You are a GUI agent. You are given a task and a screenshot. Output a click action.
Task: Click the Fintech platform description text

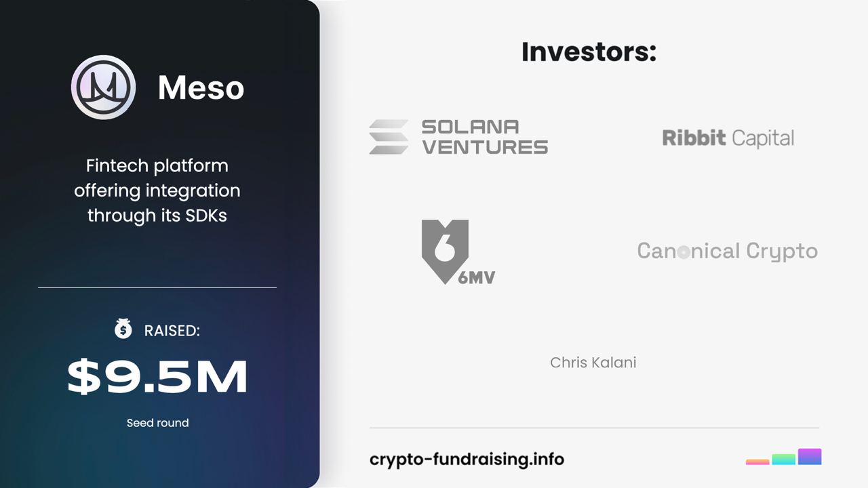pyautogui.click(x=157, y=190)
